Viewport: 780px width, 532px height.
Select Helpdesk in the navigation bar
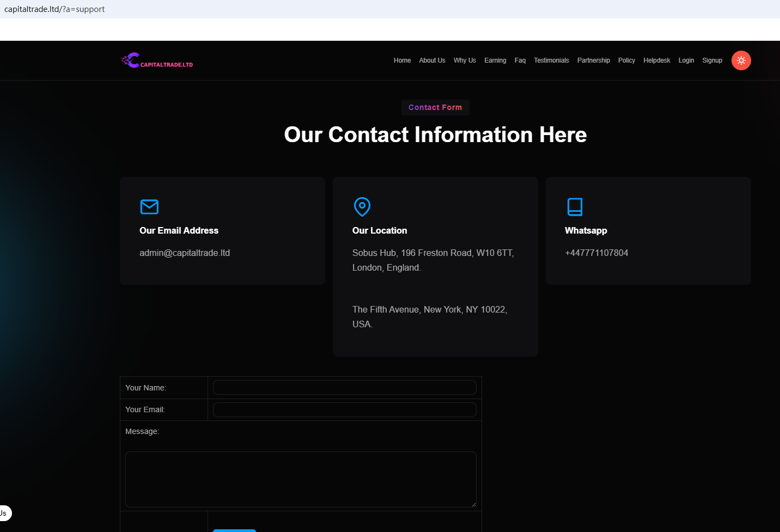(x=656, y=60)
